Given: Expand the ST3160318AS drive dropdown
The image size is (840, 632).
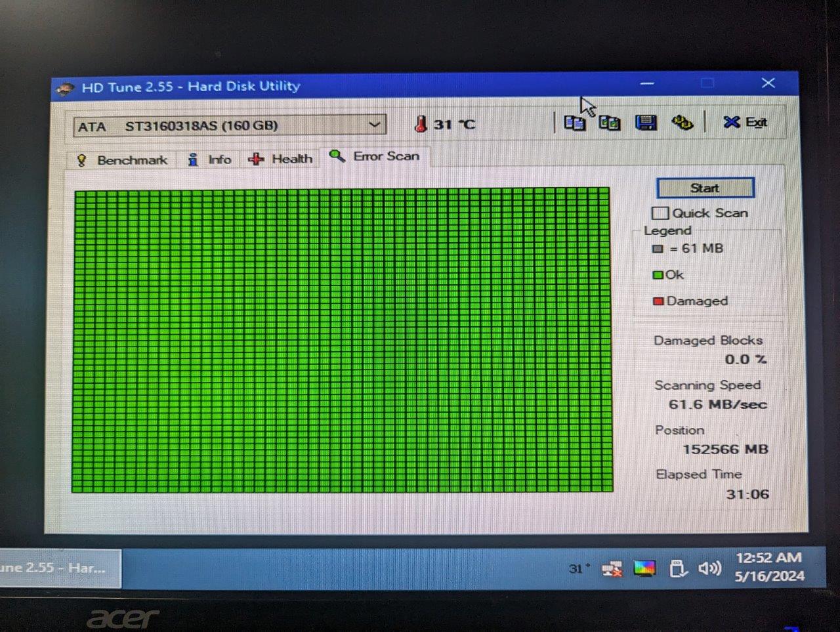Looking at the screenshot, I should tap(230, 125).
